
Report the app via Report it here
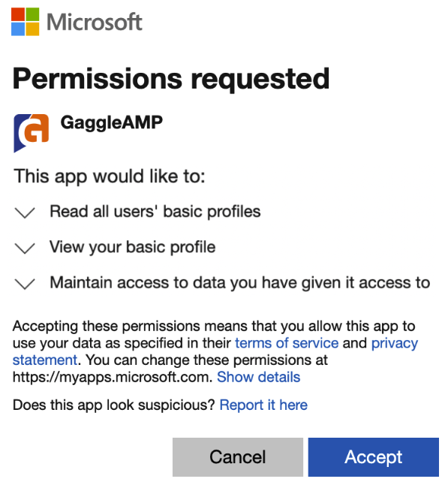[263, 405]
